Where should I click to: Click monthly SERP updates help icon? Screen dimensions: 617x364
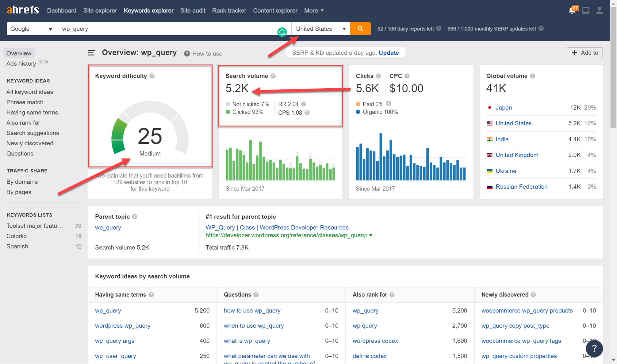click(x=541, y=28)
